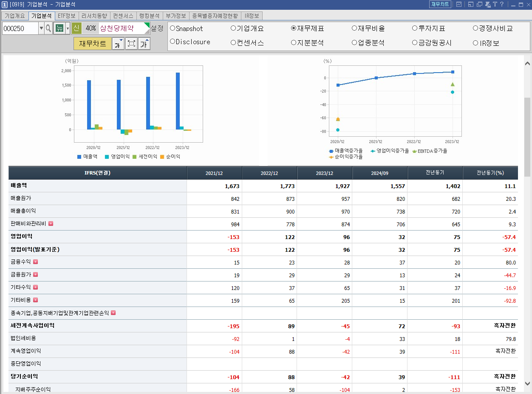Open the chart icon in the title bar
The width and height of the screenshot is (532, 394).
[x=459, y=4]
